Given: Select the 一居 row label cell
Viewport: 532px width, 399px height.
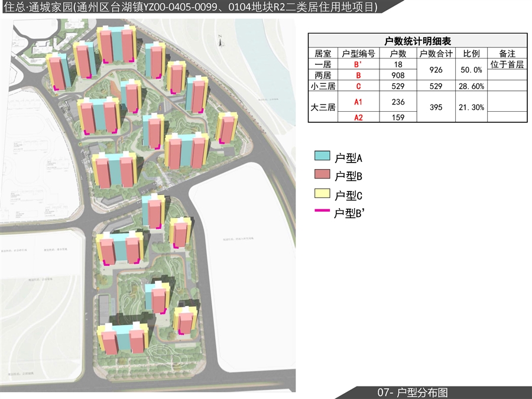Looking at the screenshot, I should (323, 64).
